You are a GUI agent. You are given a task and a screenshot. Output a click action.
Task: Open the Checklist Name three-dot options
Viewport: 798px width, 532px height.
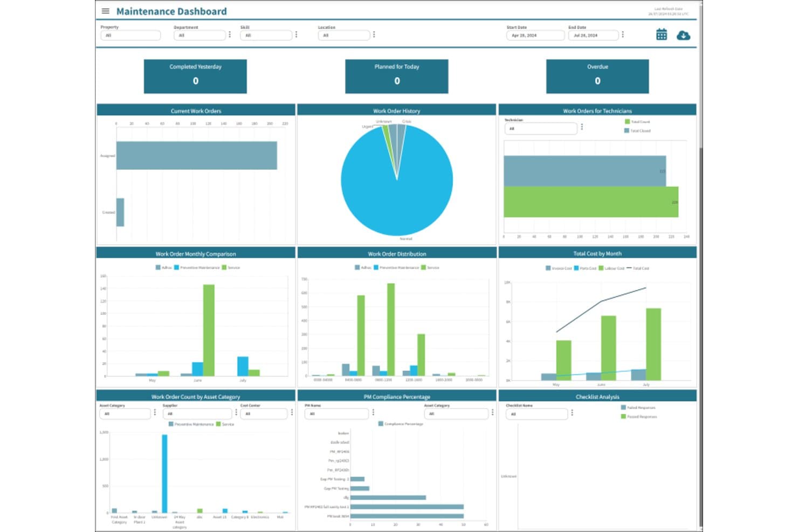pyautogui.click(x=572, y=413)
